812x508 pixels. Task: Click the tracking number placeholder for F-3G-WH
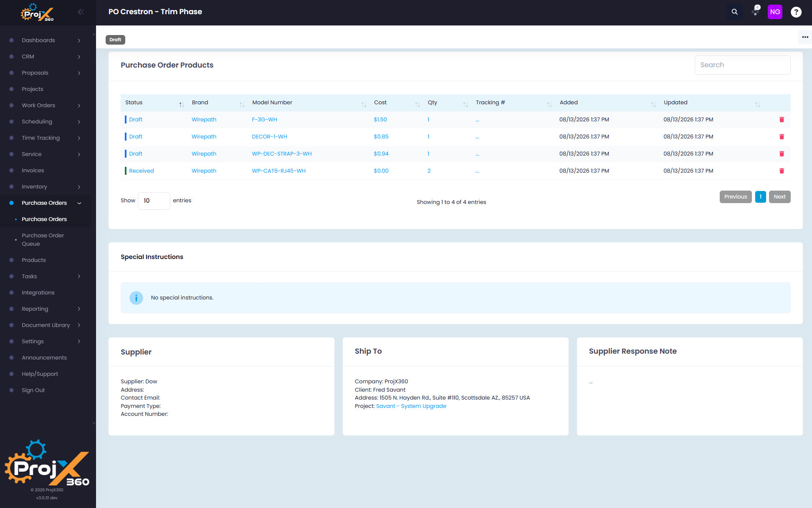pos(477,120)
